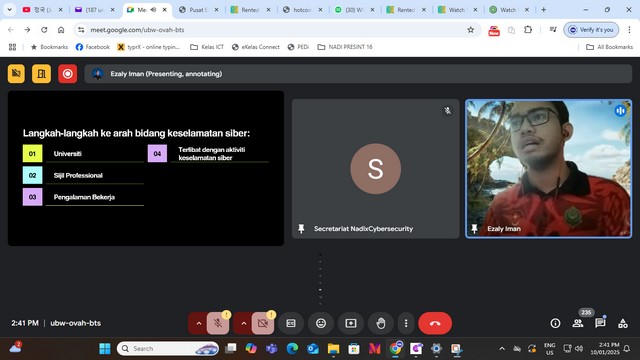The image size is (640, 360).
Task: Expand audio settings arrow beside microphone
Action: click(198, 323)
